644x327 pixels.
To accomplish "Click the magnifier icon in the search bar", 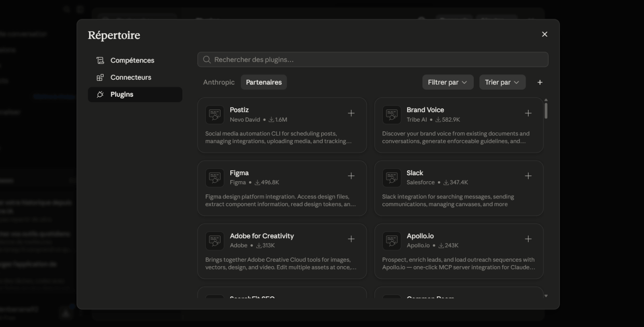I will (207, 60).
